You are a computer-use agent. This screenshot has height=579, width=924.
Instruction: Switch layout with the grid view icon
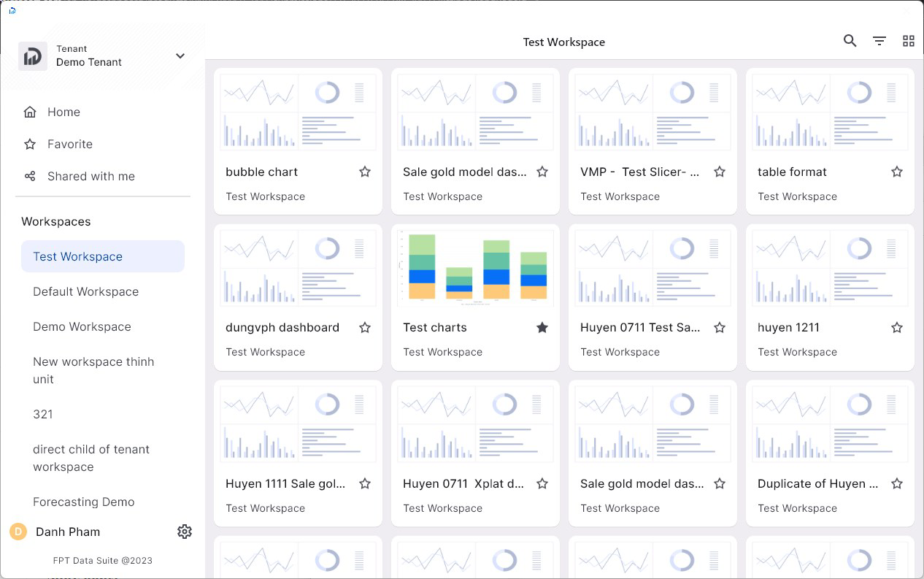[909, 41]
